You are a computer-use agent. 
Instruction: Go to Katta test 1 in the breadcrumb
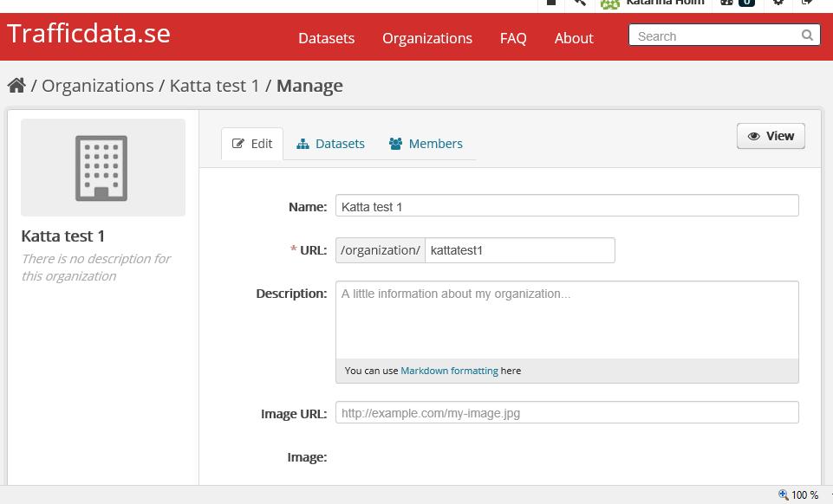coord(214,86)
